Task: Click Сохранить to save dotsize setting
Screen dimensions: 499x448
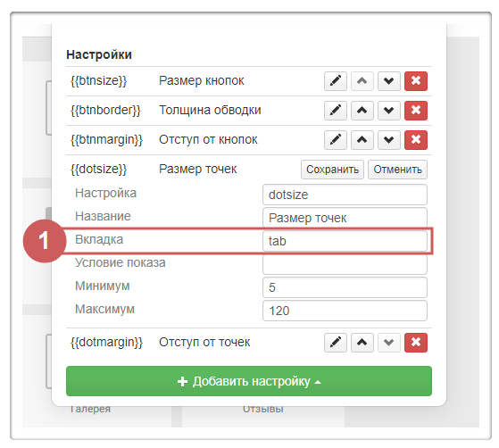Action: click(332, 170)
